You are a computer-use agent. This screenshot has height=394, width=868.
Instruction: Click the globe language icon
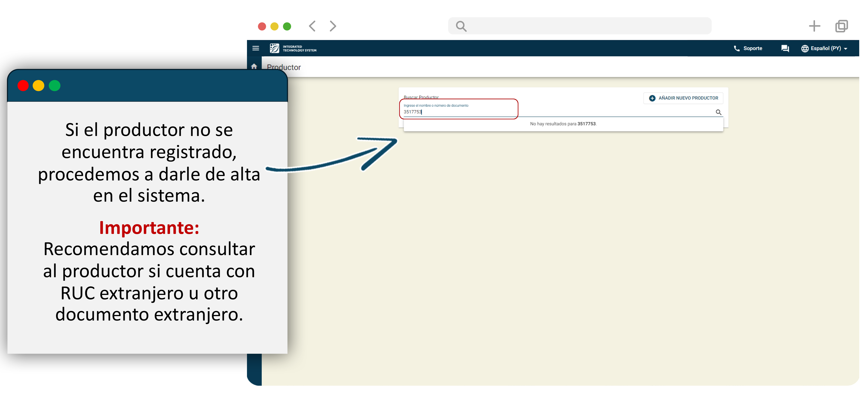tap(805, 48)
